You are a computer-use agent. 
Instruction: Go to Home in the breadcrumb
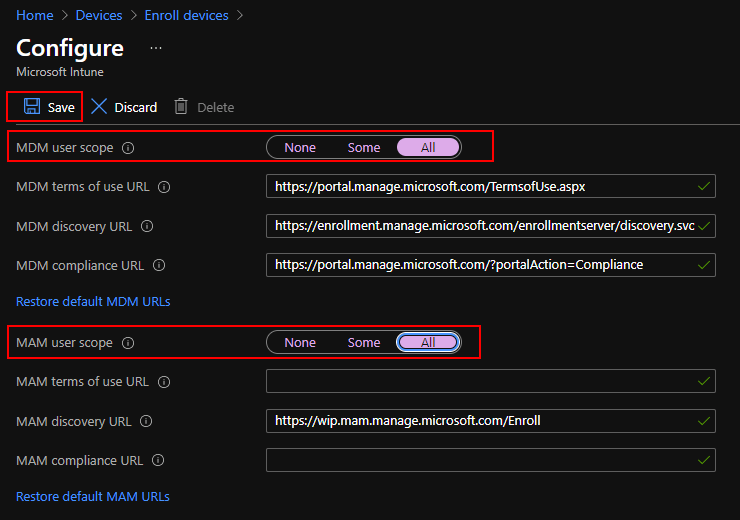(x=35, y=15)
